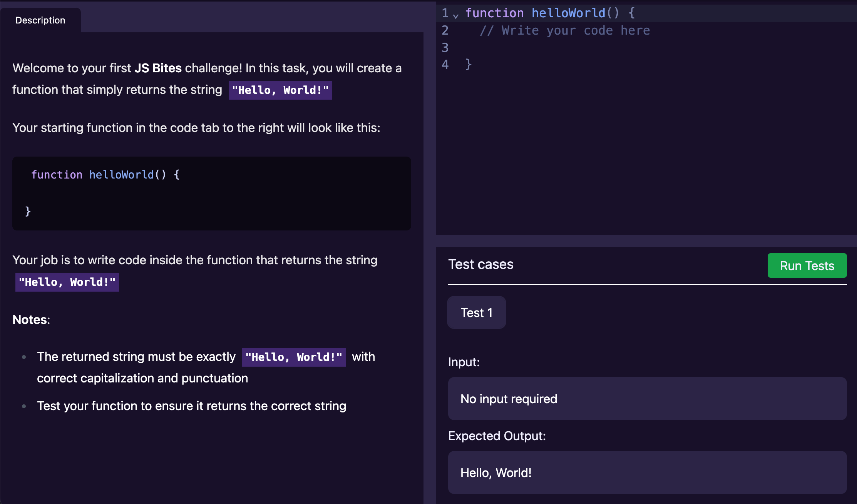Click the sample code block in description
857x504 pixels.
click(211, 193)
